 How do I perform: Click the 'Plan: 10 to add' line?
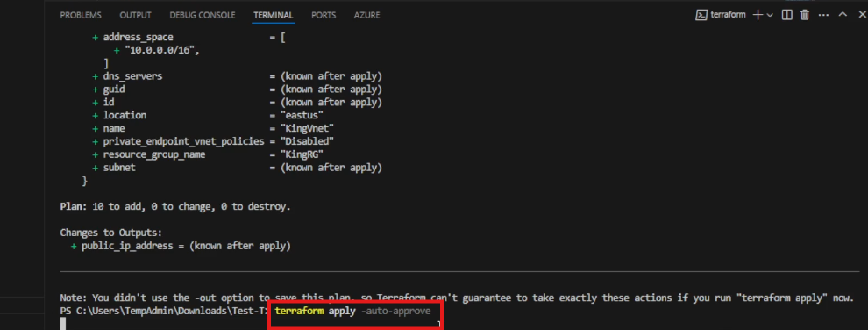pos(175,207)
